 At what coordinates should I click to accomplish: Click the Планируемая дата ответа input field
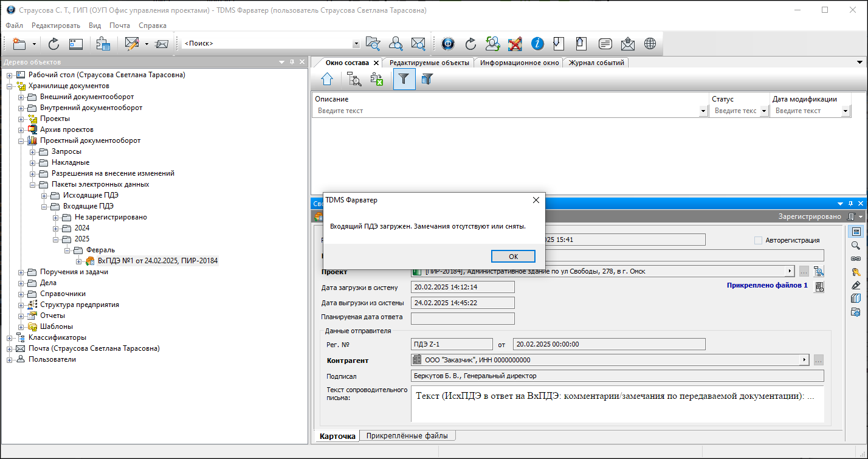tap(463, 318)
